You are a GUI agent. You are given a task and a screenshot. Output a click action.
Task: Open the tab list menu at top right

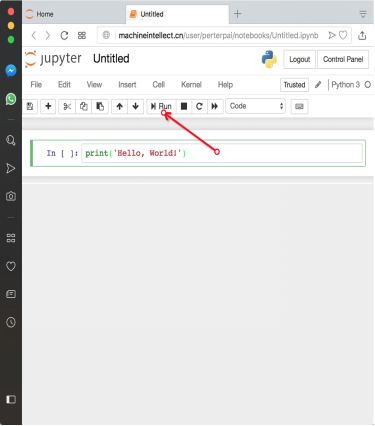363,14
